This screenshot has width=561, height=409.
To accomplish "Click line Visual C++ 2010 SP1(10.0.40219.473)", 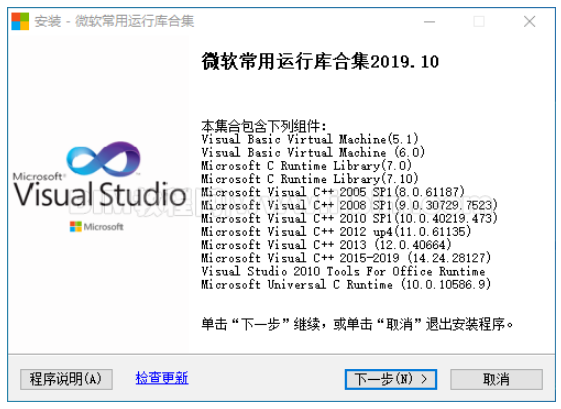I will pos(349,219).
